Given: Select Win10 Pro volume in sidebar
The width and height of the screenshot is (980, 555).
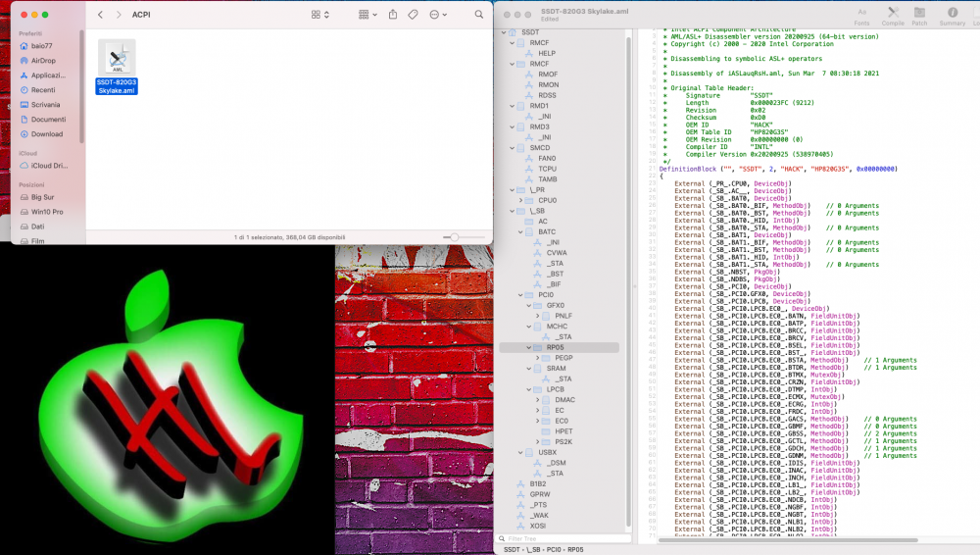Looking at the screenshot, I should click(47, 212).
